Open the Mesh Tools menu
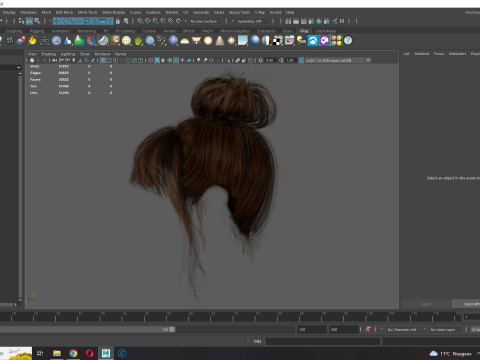480x360 pixels. click(87, 12)
